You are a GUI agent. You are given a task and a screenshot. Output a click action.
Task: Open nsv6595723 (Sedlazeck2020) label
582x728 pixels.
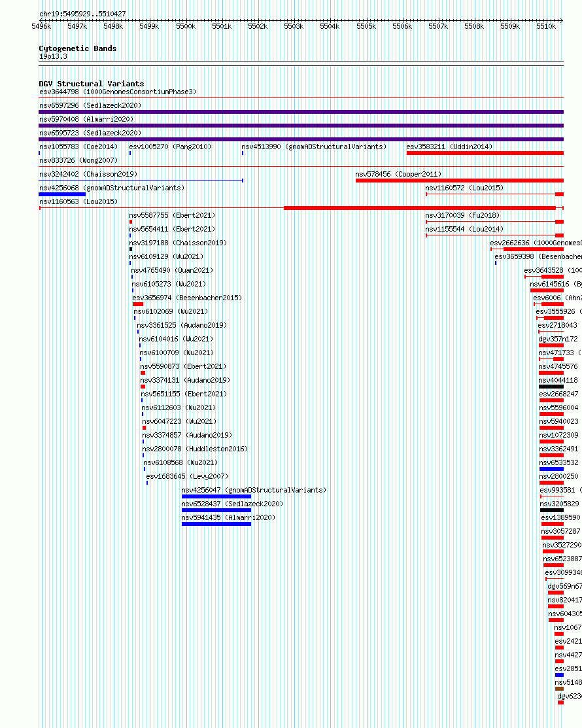[90, 133]
